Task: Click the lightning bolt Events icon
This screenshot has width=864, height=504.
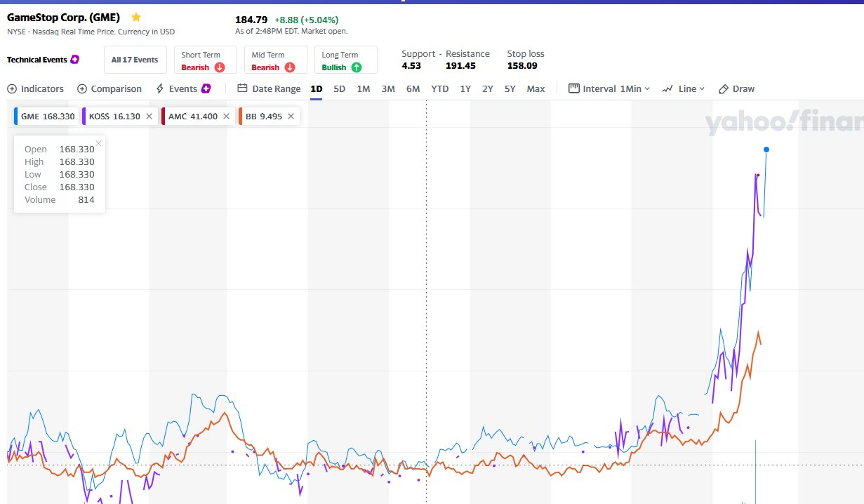Action: (160, 89)
